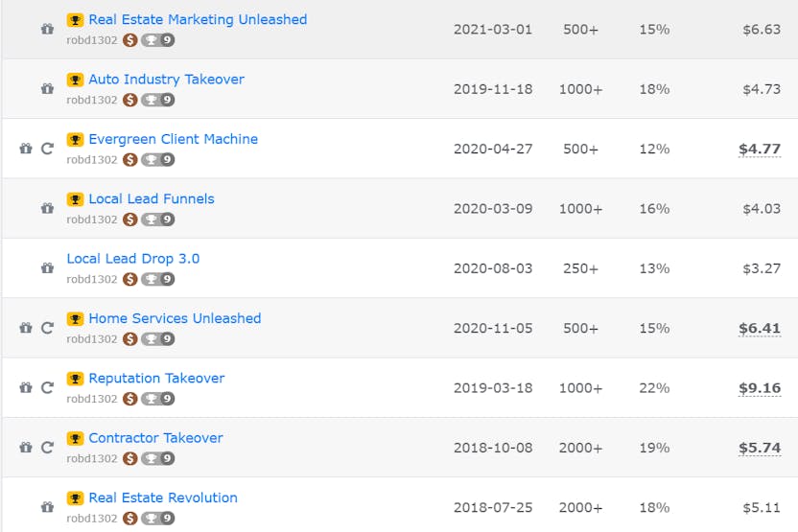Click the trophy 9 badge under Reputation Takeover
Image resolution: width=798 pixels, height=532 pixels.
tap(158, 399)
